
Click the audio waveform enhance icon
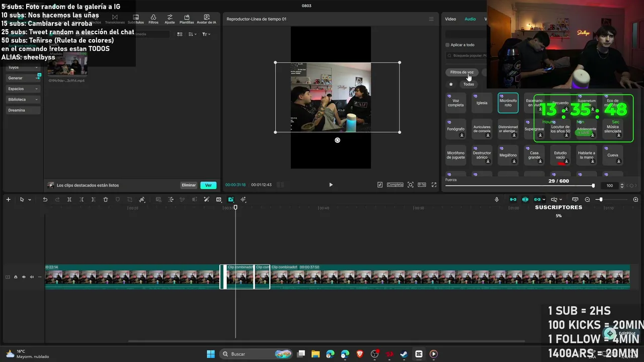[243, 200]
